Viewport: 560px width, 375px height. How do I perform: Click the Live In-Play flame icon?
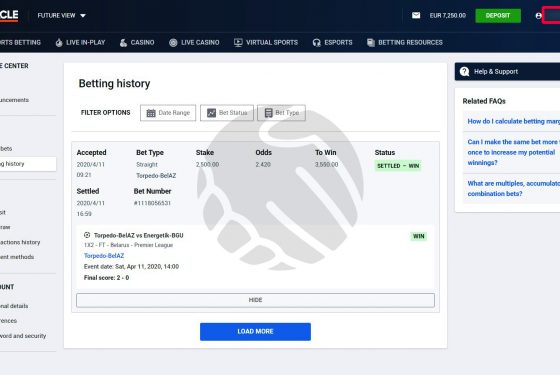pos(59,42)
